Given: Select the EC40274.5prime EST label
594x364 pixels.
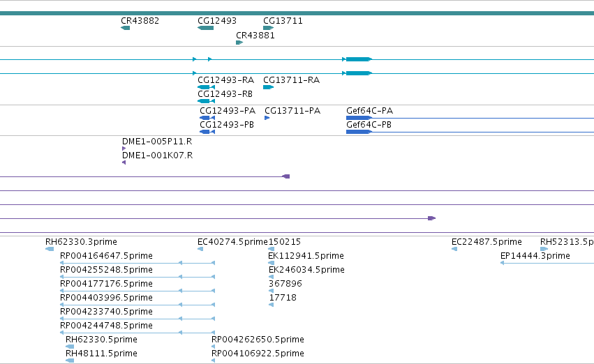Looking at the screenshot, I should point(232,242).
